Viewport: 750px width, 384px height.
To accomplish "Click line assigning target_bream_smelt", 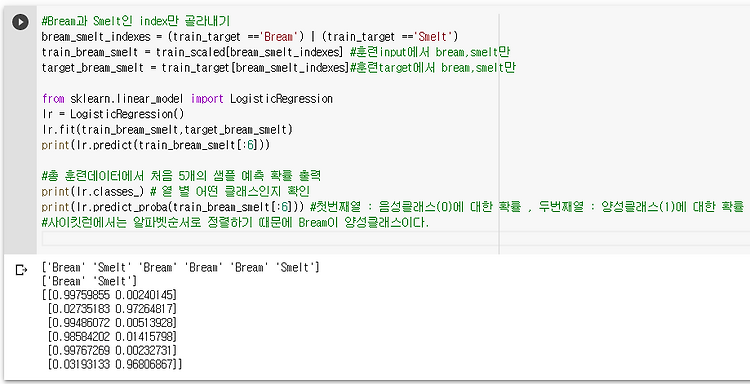I will (278, 67).
